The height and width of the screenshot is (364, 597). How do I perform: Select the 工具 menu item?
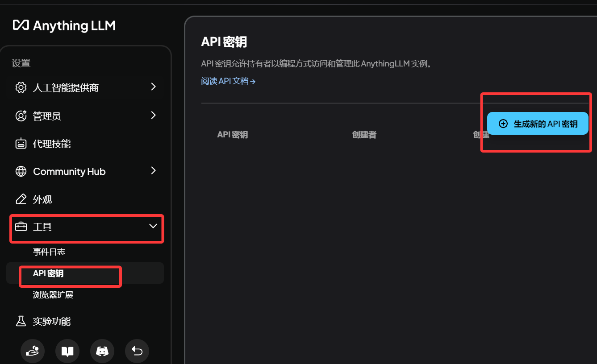click(85, 227)
